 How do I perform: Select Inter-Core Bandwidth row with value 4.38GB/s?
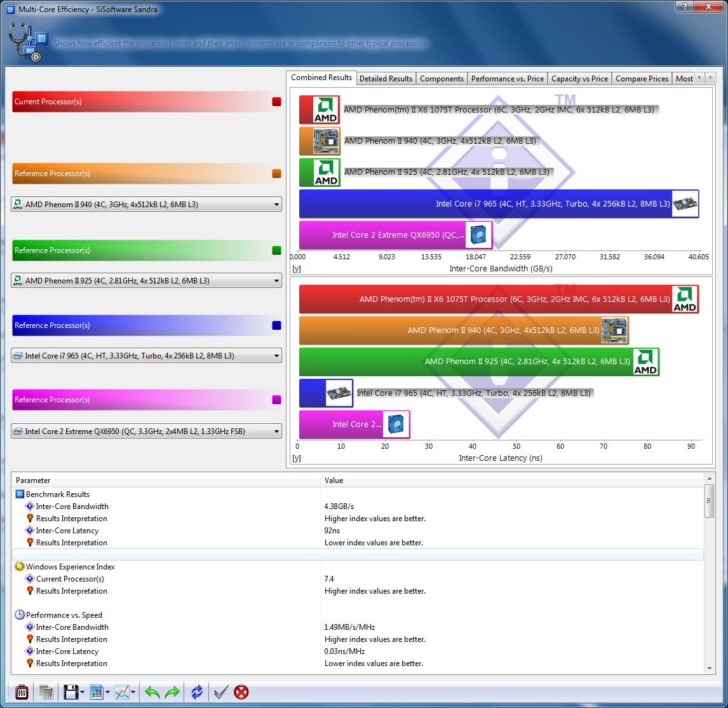click(x=358, y=507)
